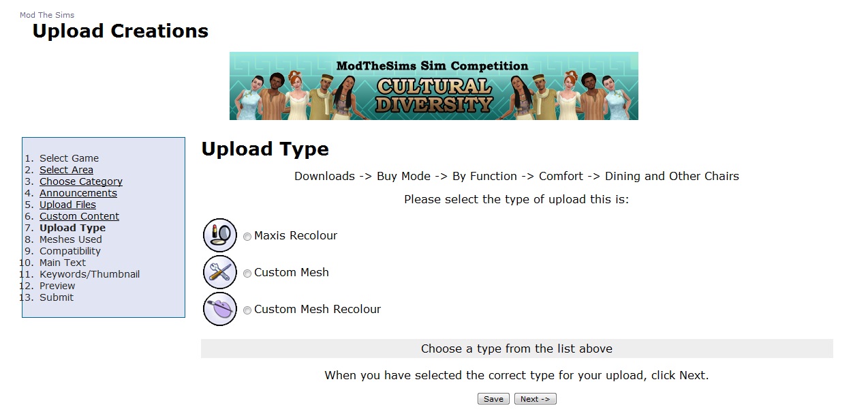The width and height of the screenshot is (868, 414).
Task: Click the Custom Mesh tools icon
Action: pyautogui.click(x=219, y=272)
